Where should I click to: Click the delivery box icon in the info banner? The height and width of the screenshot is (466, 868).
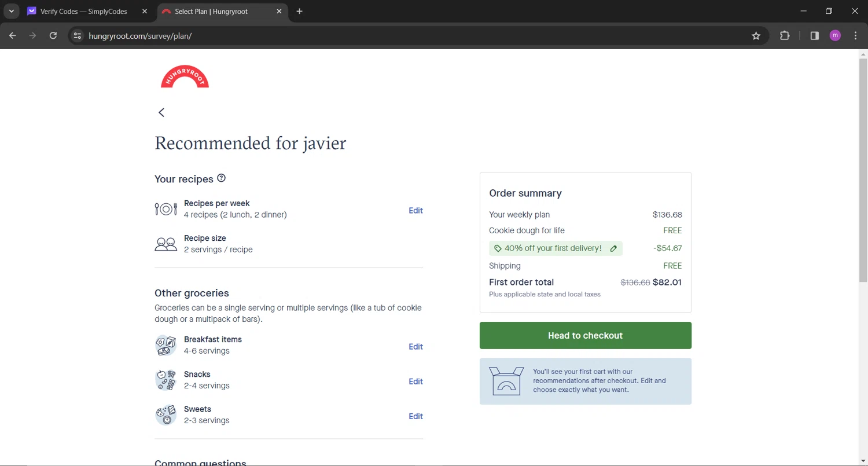pos(506,381)
